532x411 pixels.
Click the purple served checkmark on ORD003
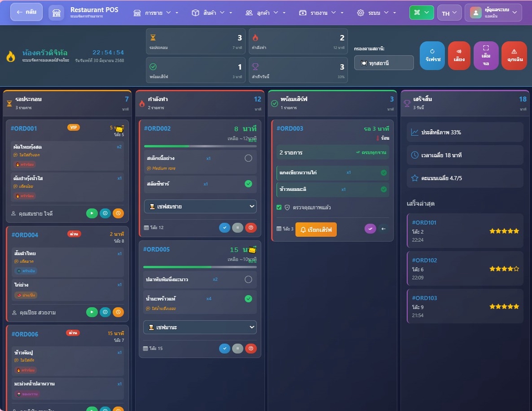pos(370,229)
